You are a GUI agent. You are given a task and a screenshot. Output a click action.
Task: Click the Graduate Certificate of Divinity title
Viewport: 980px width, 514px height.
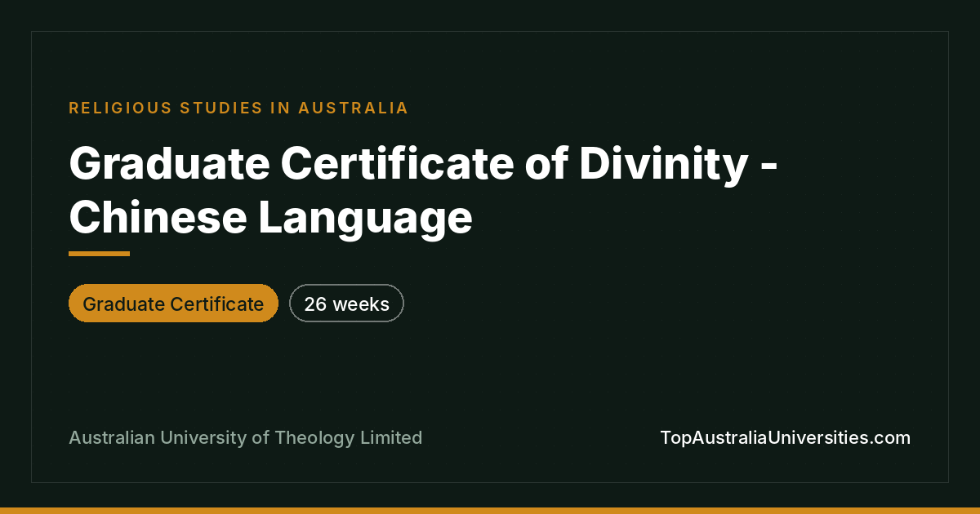coord(423,191)
